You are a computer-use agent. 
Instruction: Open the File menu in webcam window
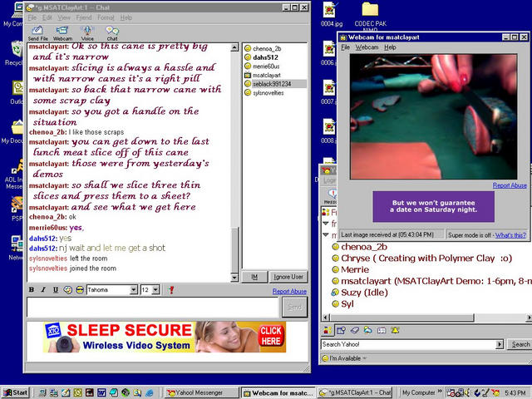[346, 47]
